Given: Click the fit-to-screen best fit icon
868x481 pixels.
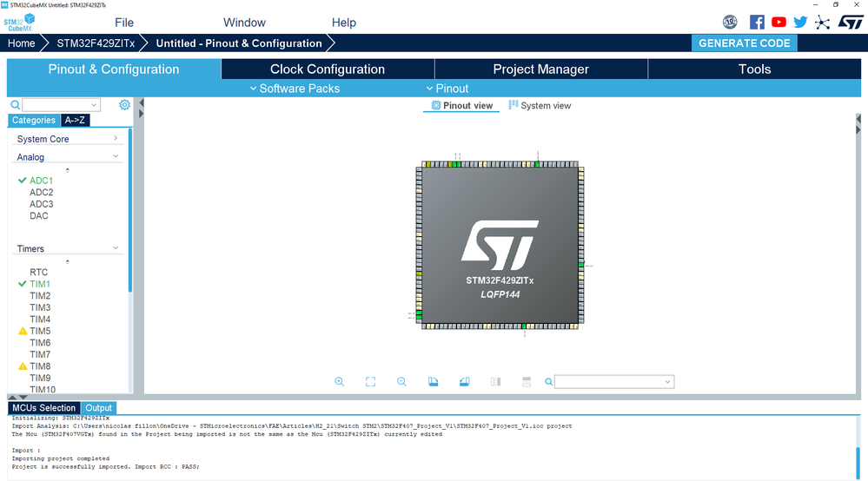Looking at the screenshot, I should tap(370, 381).
